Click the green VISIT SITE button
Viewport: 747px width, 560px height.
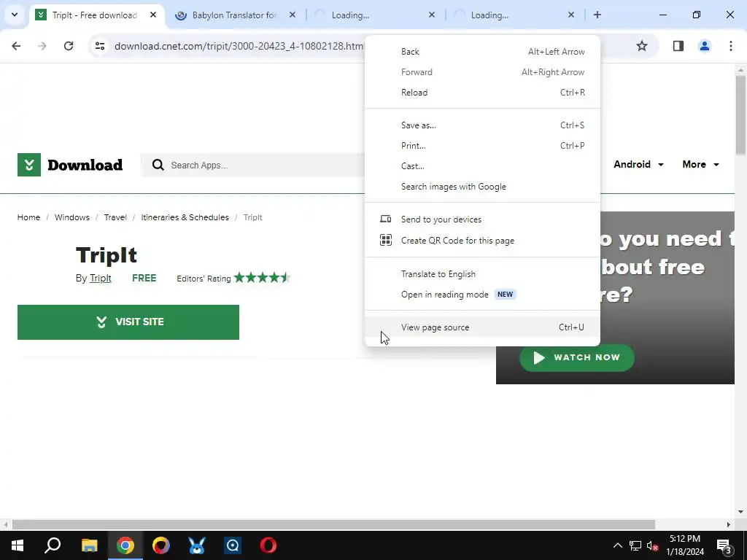click(x=128, y=322)
